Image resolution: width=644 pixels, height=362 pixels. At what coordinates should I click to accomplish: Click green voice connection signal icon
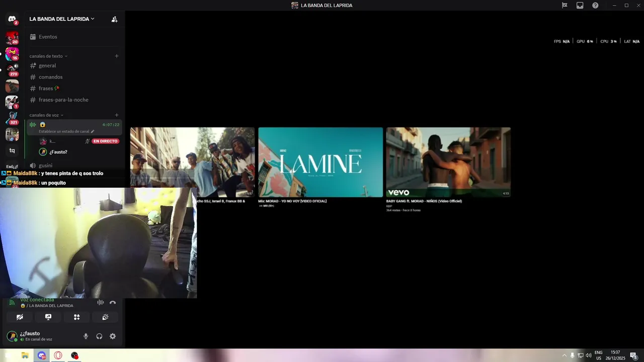(12, 303)
